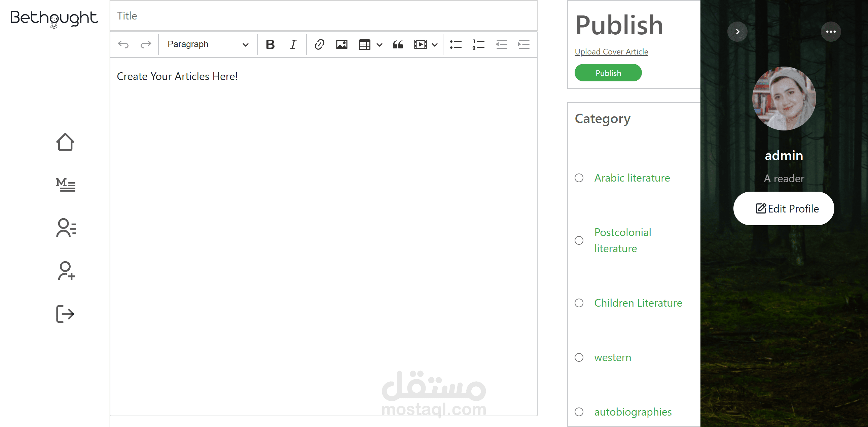Screen dimensions: 868x427
Task: Select the western category option
Action: point(579,357)
